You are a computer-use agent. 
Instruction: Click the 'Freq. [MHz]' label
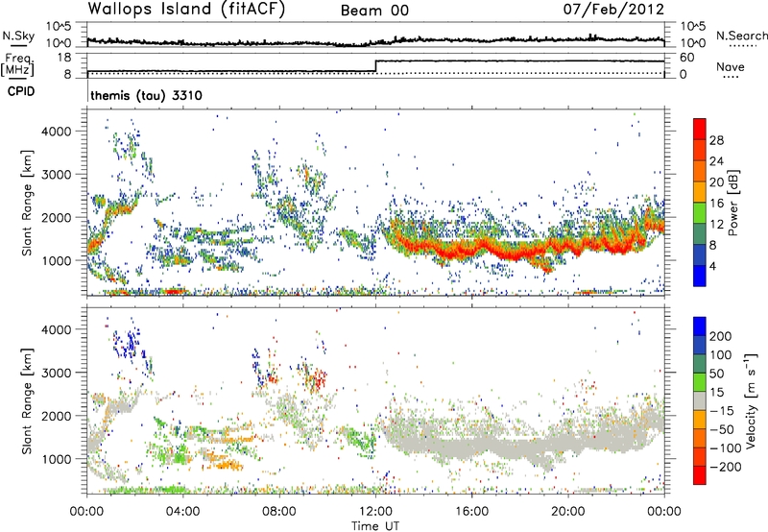(17, 65)
